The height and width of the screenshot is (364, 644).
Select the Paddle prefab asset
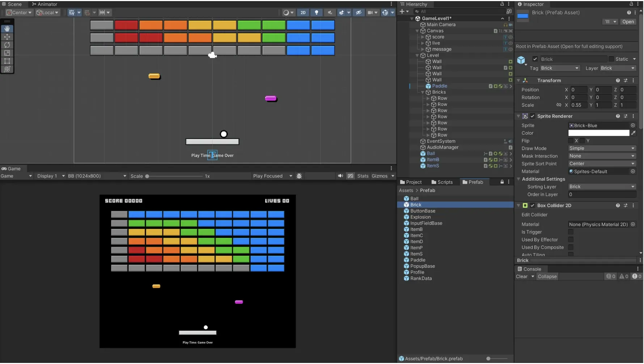point(418,260)
